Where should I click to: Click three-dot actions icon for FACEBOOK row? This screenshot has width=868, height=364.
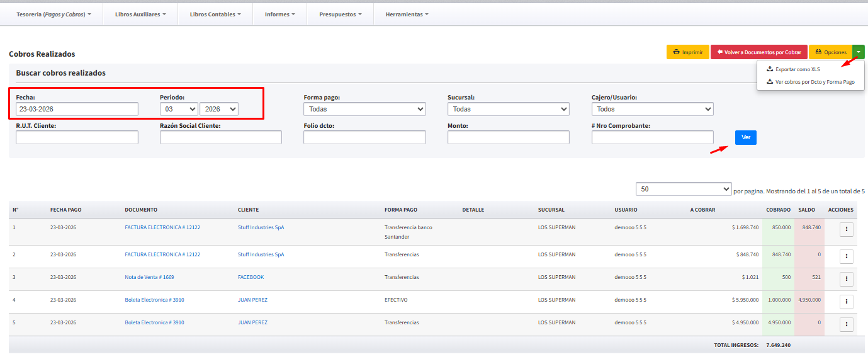(847, 278)
